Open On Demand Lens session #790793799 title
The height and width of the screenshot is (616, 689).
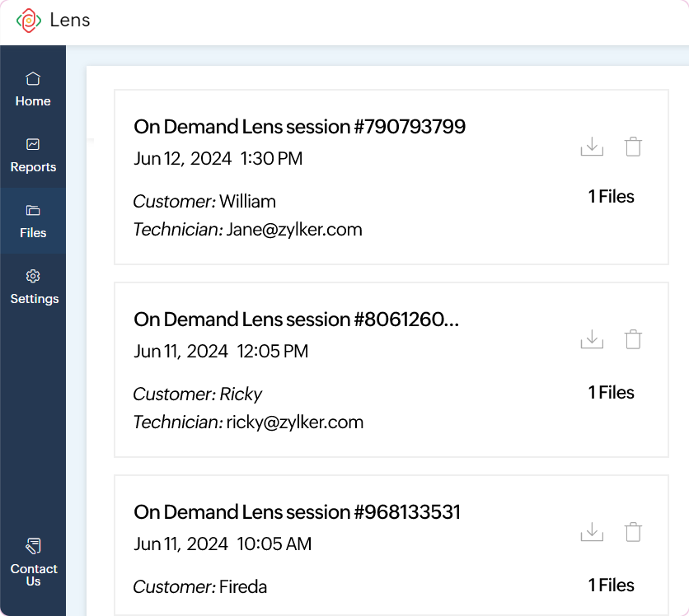coord(299,127)
